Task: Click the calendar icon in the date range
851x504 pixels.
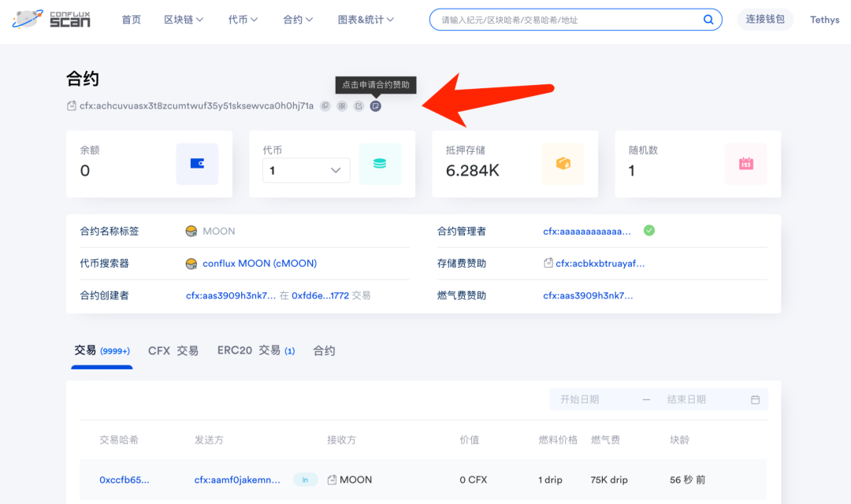Action: click(755, 400)
